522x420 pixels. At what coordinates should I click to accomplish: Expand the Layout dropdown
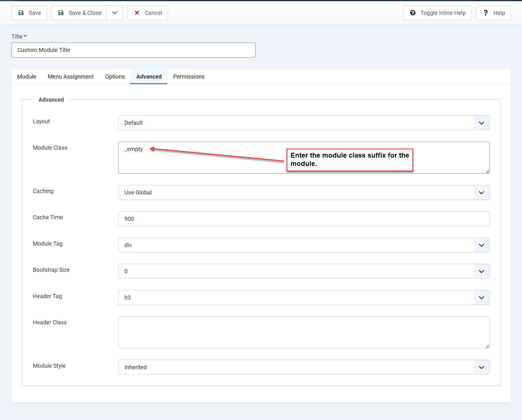304,123
